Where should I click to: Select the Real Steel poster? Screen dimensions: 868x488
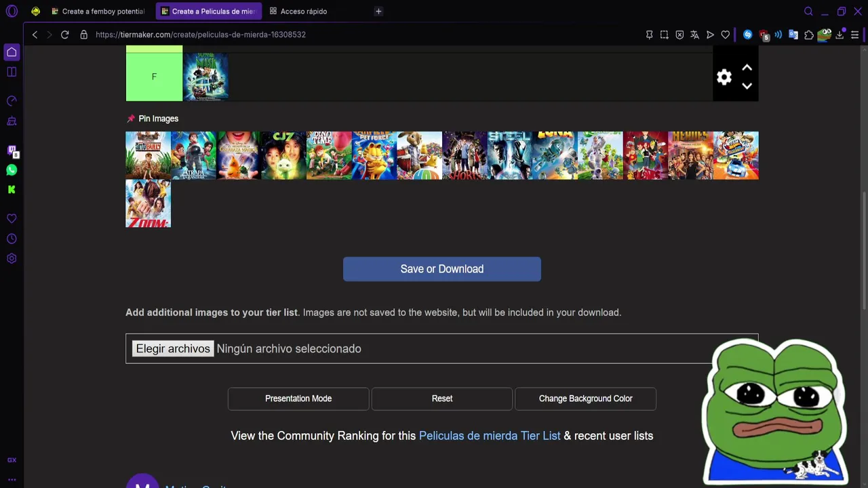coord(510,156)
